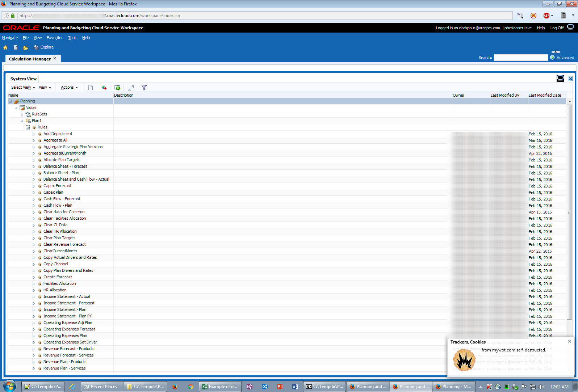The height and width of the screenshot is (392, 578).
Task: Select the Rules folder in the tree
Action: (x=42, y=127)
